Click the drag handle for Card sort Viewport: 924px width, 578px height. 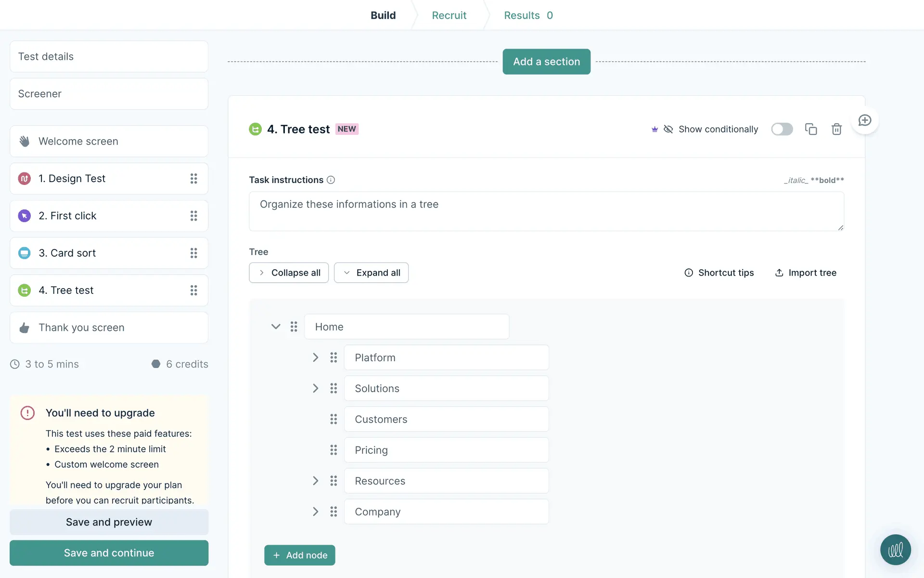pos(193,253)
